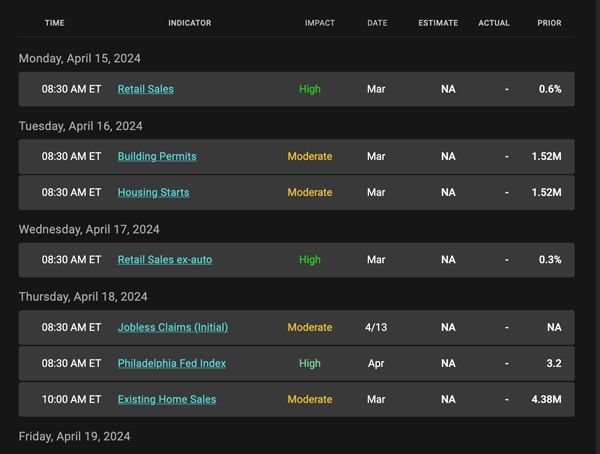The image size is (600, 454).
Task: Open the Philadelphia Fed Index link
Action: click(x=171, y=364)
